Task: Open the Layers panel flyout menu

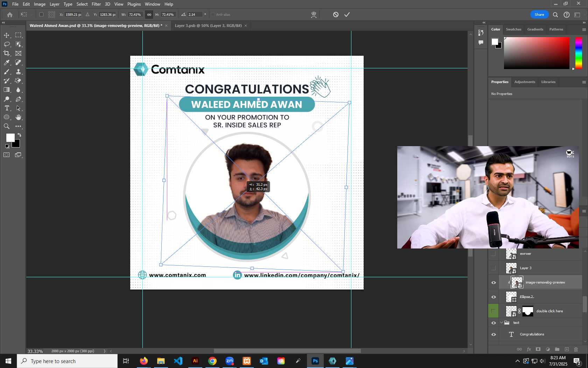Action: pos(584,211)
